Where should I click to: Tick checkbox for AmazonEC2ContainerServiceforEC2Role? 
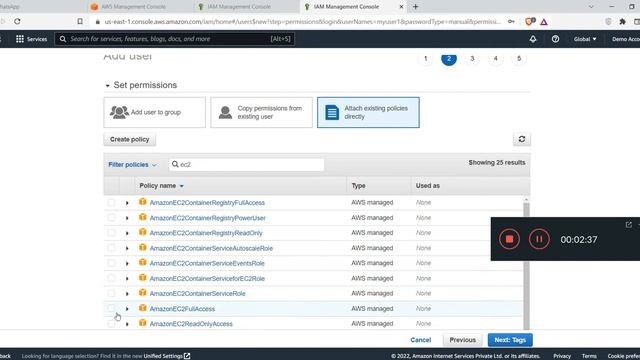point(111,278)
